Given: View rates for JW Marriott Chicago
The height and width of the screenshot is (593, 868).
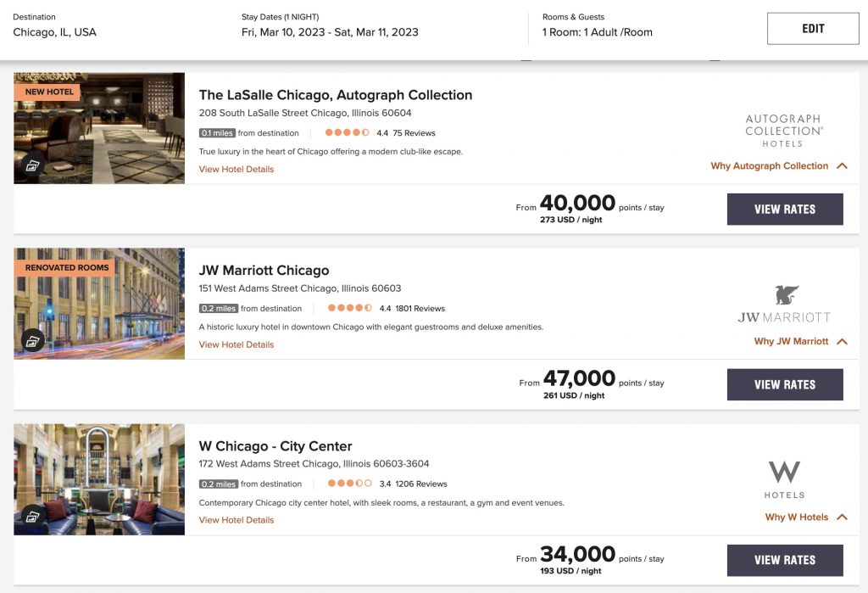Looking at the screenshot, I should click(784, 384).
